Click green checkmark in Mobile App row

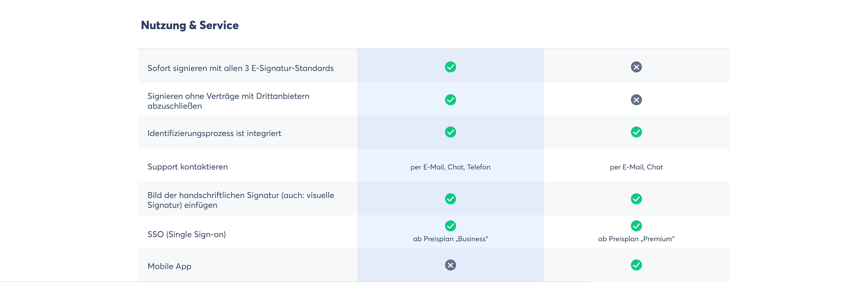pos(636,265)
